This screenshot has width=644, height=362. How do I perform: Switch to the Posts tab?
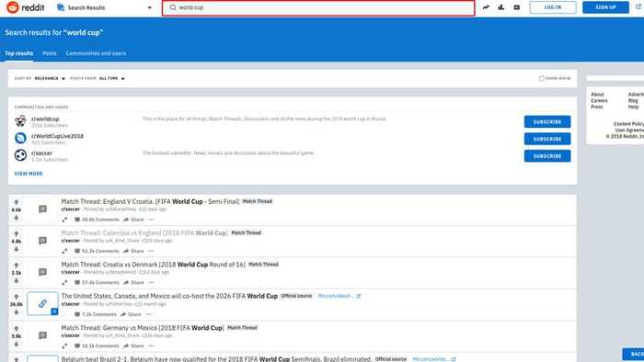[50, 53]
